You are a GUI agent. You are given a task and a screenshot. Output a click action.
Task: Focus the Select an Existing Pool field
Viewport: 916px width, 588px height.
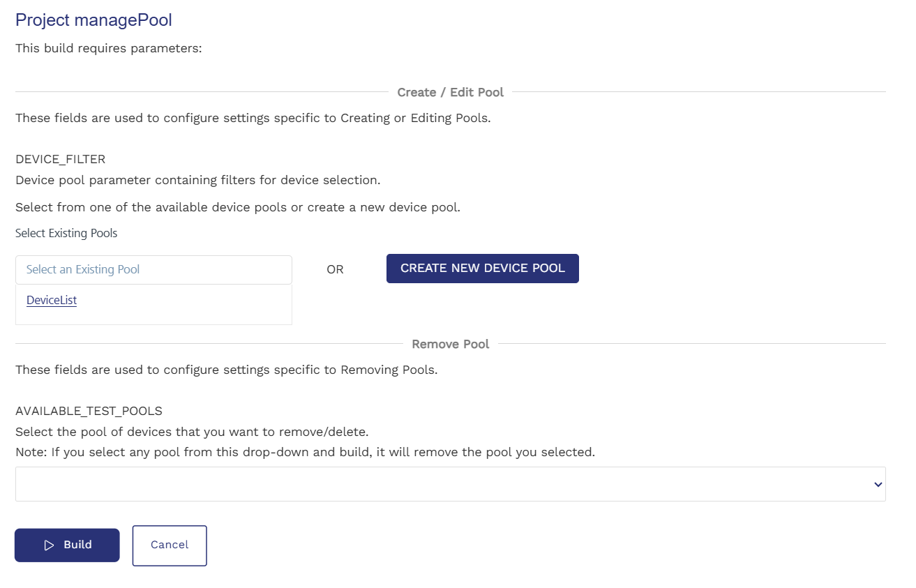[x=153, y=269]
